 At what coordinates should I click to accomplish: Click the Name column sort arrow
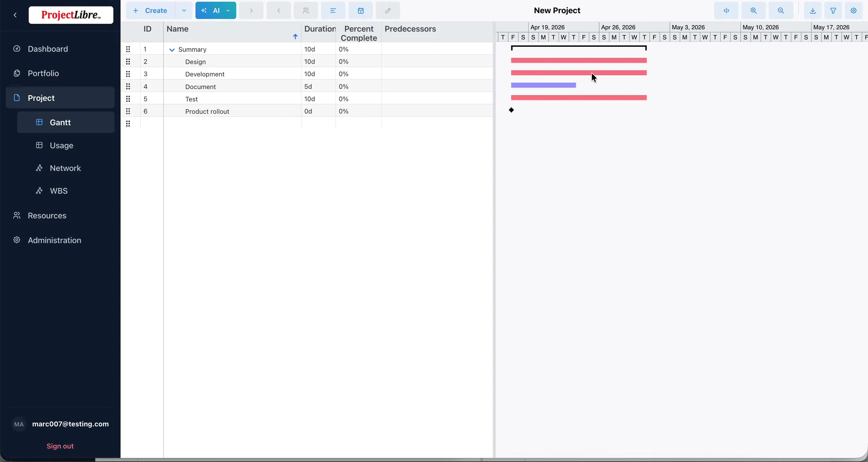click(x=295, y=37)
